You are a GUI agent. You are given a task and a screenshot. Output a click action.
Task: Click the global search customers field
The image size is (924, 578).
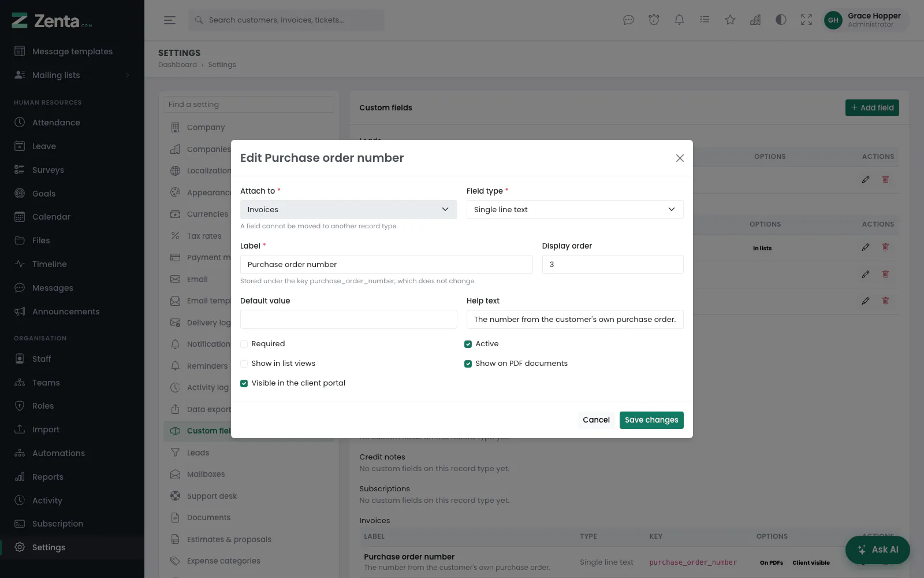coord(286,20)
